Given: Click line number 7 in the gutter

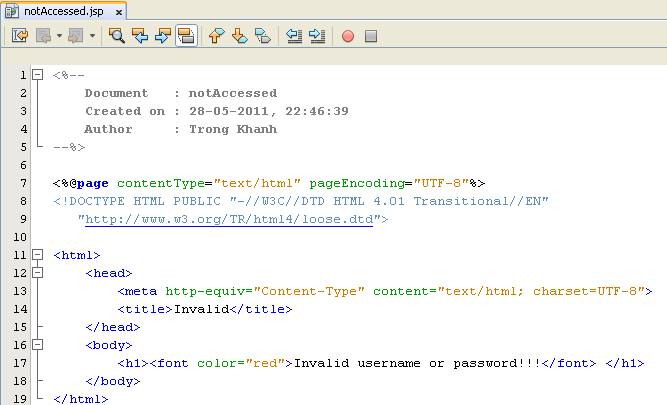Looking at the screenshot, I should pos(23,183).
